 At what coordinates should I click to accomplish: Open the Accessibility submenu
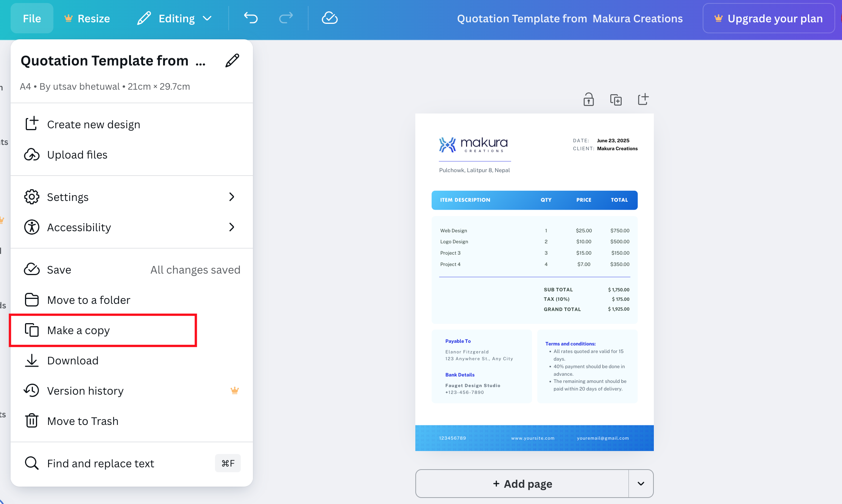pyautogui.click(x=132, y=227)
